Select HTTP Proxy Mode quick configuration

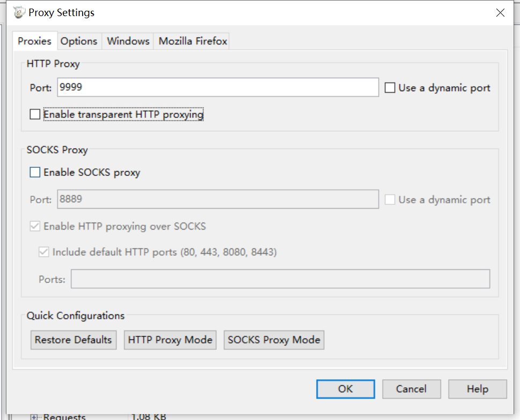[x=170, y=340]
